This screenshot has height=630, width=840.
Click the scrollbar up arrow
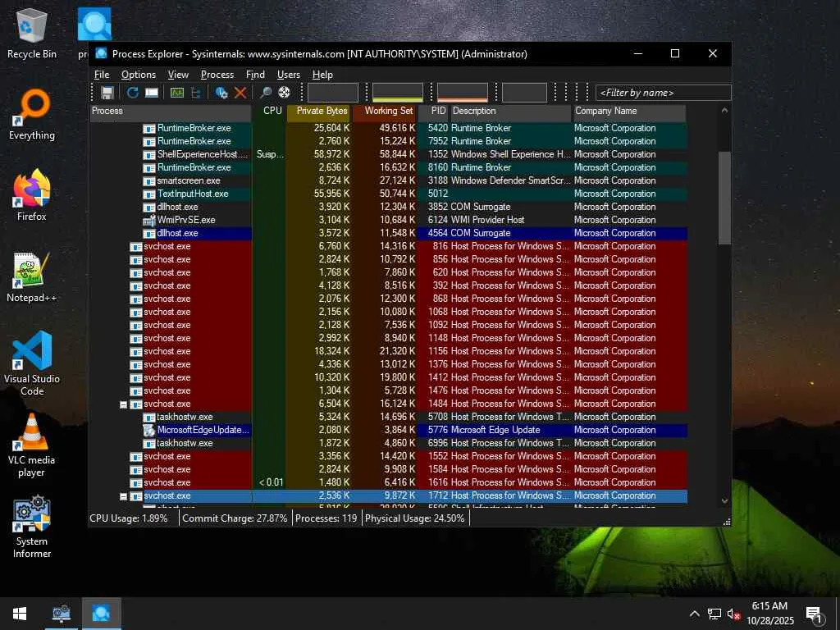click(724, 111)
